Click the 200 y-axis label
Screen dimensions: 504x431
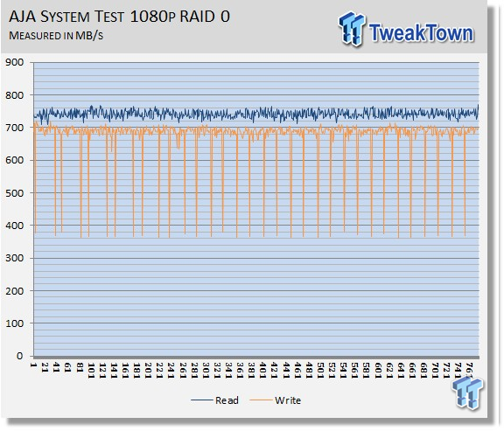tap(15, 291)
